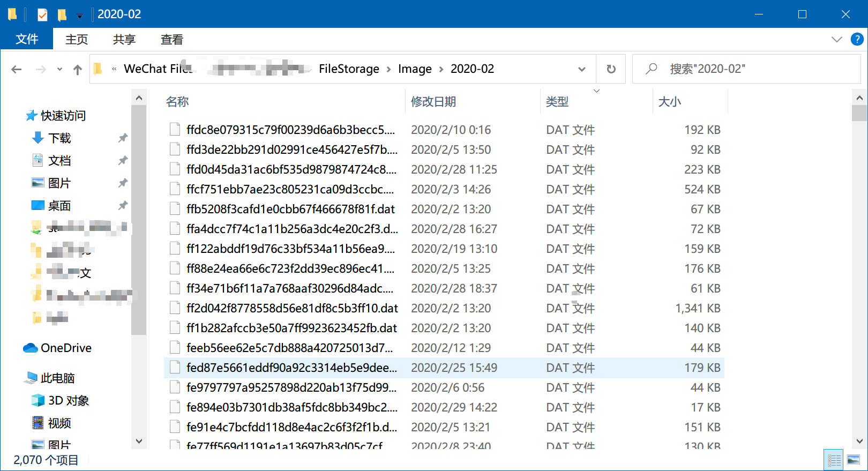Click the search box for 2020-02

pos(746,69)
